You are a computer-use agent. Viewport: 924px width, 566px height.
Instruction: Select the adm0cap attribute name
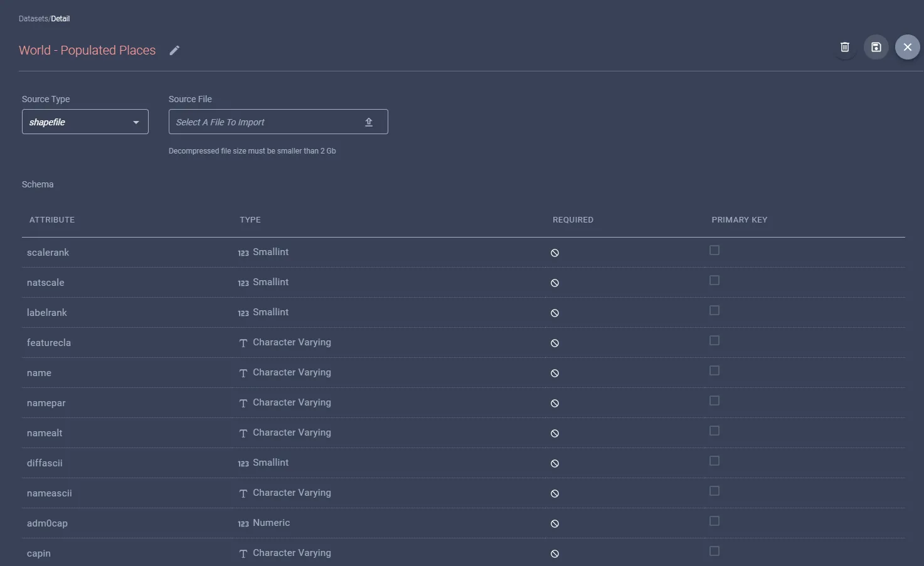click(x=47, y=523)
